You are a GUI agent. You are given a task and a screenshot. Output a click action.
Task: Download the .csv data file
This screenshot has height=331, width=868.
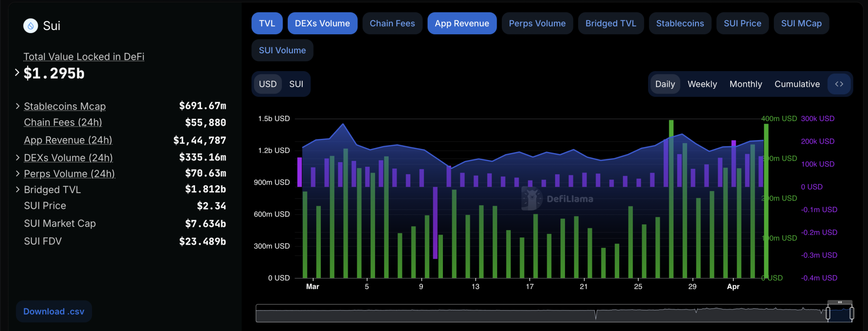point(54,312)
